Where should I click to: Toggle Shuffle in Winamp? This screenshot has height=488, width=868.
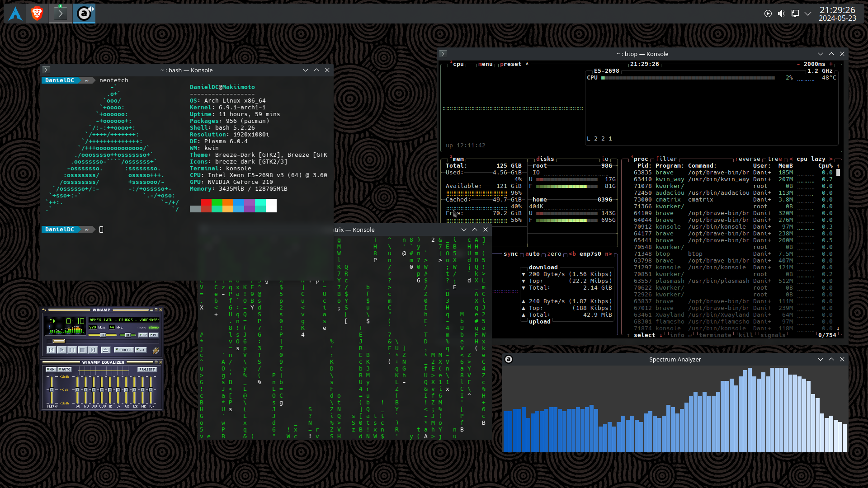pos(124,350)
